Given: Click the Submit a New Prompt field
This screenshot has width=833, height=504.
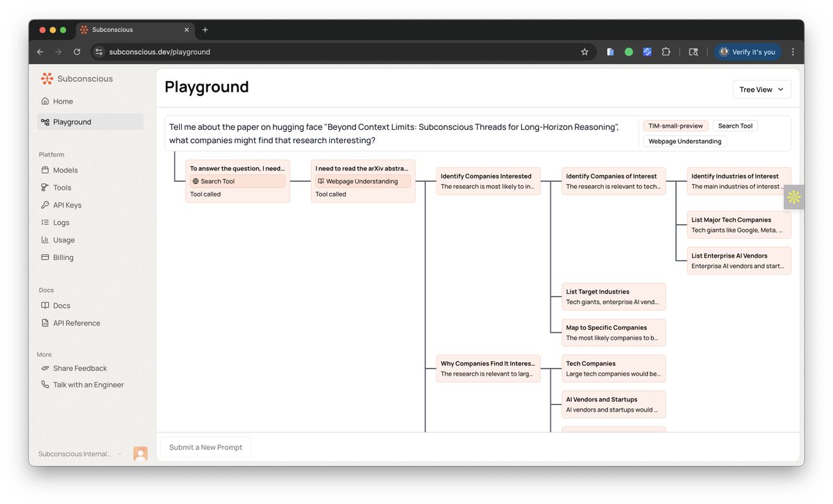Looking at the screenshot, I should pos(205,447).
